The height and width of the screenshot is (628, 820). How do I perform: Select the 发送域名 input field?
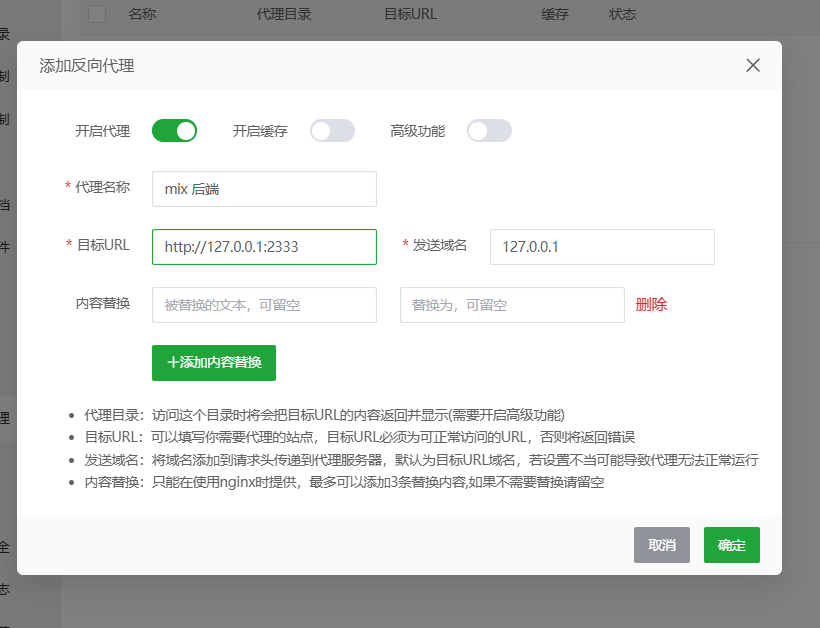coord(602,247)
